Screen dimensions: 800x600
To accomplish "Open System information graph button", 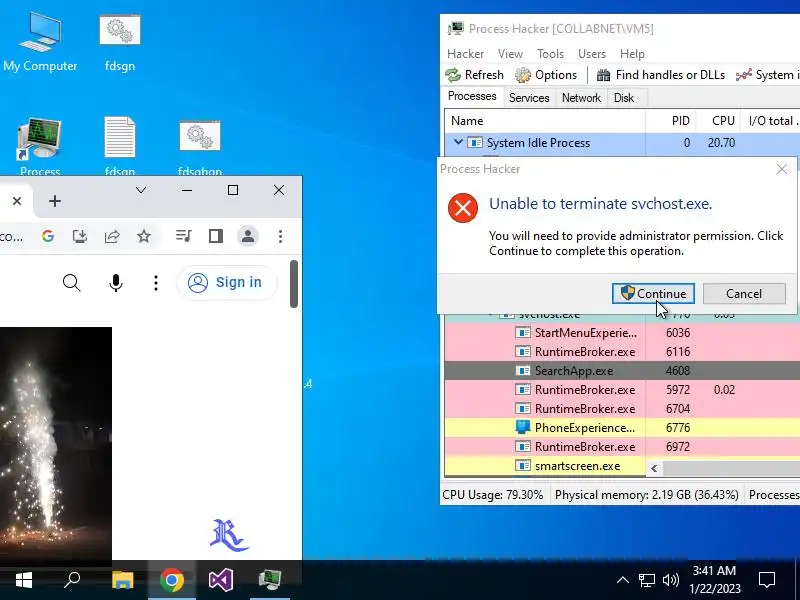I will point(767,75).
